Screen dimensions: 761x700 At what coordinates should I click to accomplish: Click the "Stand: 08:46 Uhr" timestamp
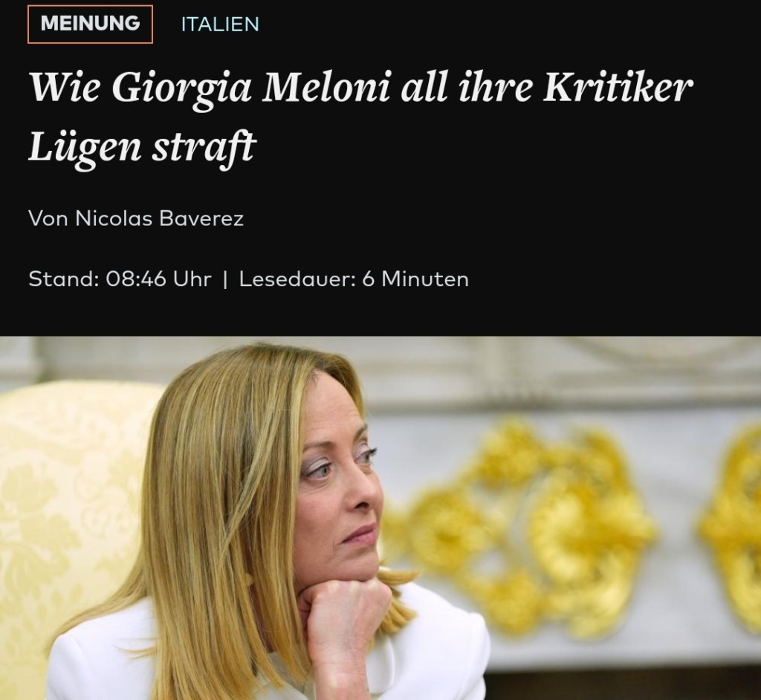click(x=120, y=279)
